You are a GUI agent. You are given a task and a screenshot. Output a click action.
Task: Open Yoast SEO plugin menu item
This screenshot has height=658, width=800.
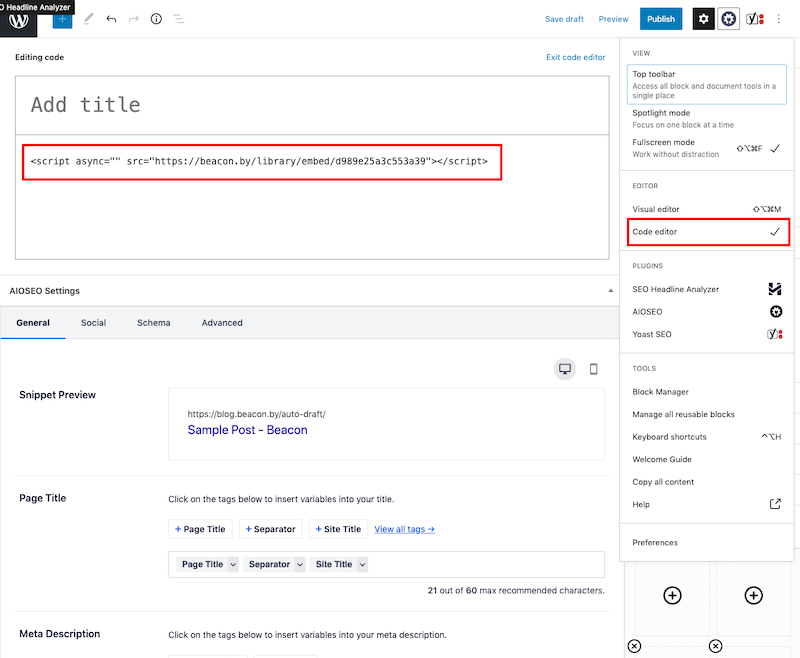click(x=707, y=334)
